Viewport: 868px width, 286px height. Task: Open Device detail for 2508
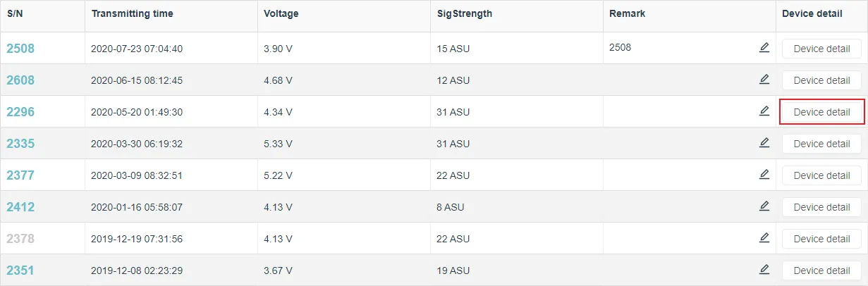tap(821, 49)
